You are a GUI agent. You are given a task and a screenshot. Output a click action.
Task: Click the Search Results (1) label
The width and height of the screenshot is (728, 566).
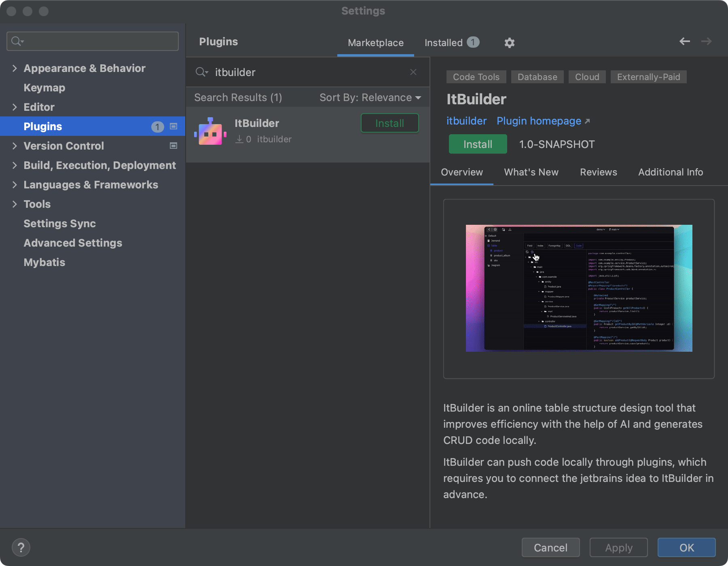point(238,97)
